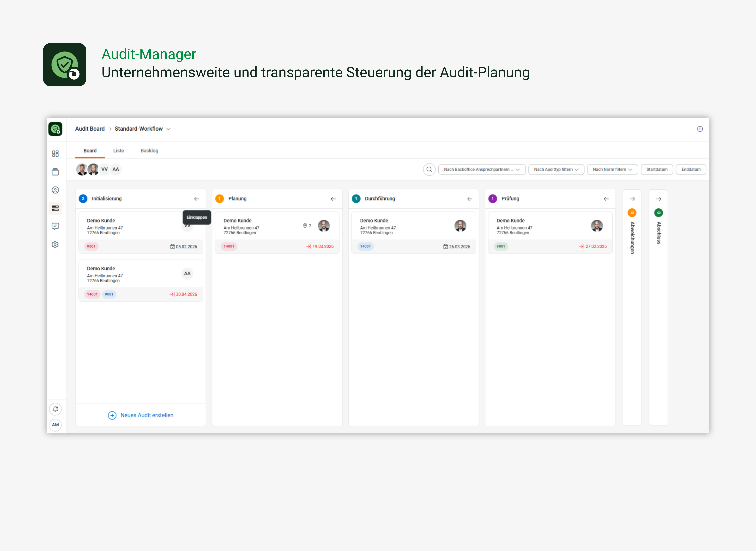Click the blue count badge of Initialisierung
Screen dimensions: 756x551
83,199
